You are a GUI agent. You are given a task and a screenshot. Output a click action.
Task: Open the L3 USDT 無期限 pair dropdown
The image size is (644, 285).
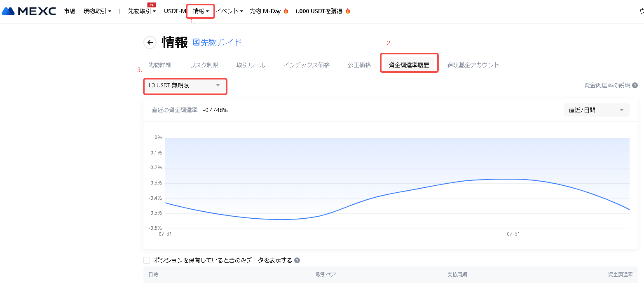coord(185,86)
